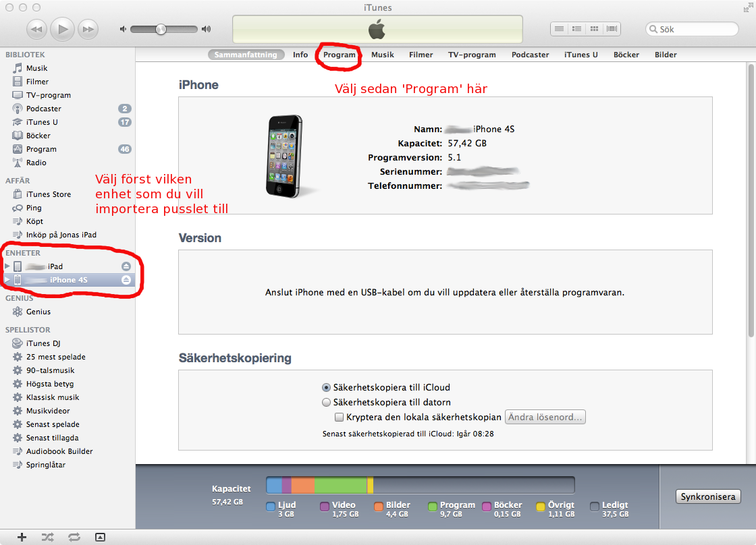Open iTunes U in the library sidebar
Screen dimensions: 756x545
click(67, 122)
